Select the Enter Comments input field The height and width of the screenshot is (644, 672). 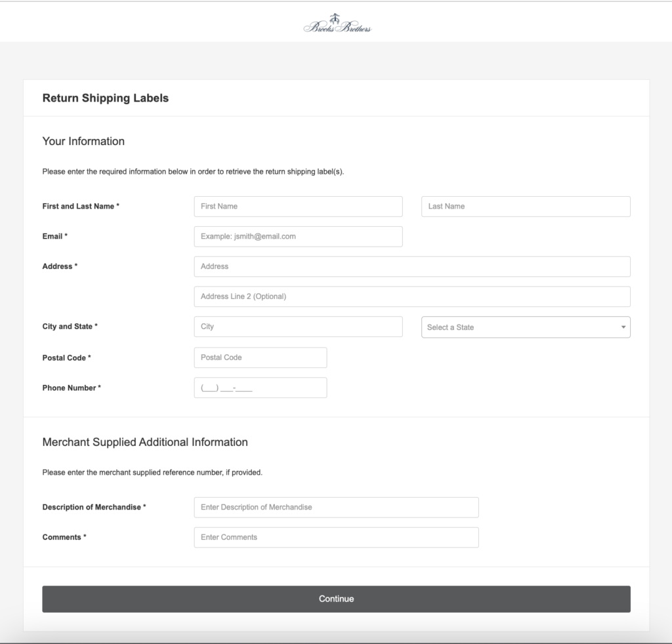pos(336,537)
